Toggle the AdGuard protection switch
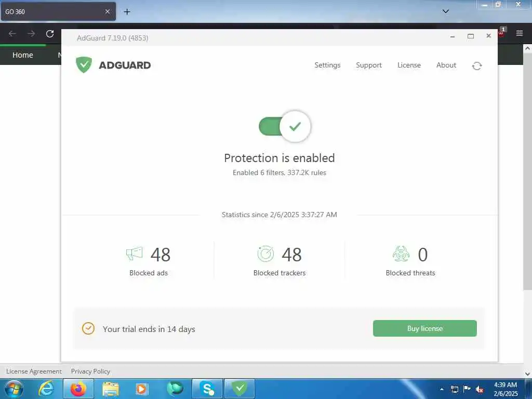 click(x=285, y=126)
